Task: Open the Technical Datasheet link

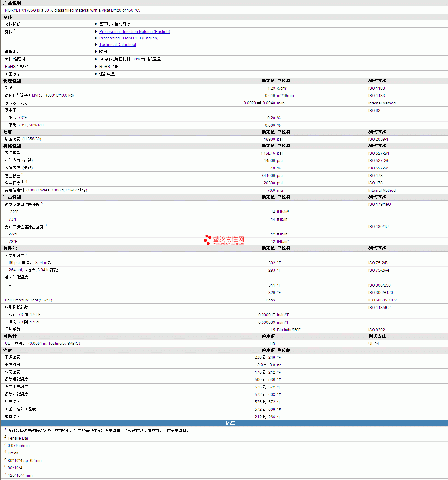Action: 118,45
